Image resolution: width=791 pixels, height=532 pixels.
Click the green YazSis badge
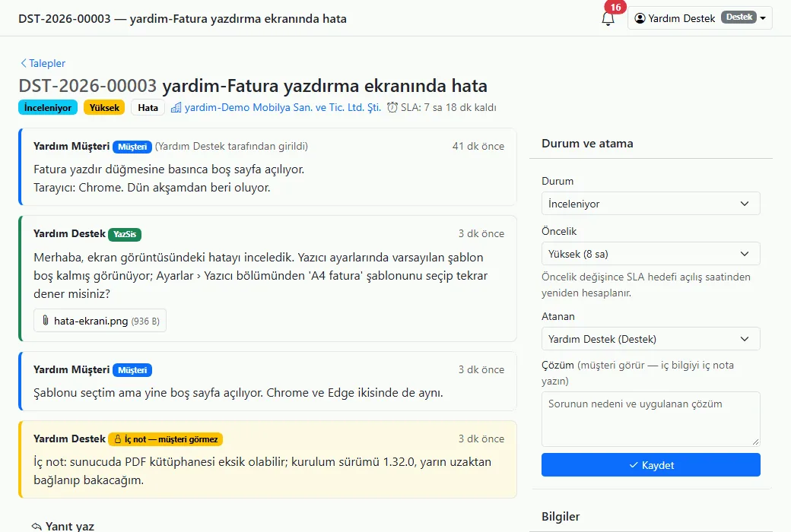pyautogui.click(x=125, y=235)
